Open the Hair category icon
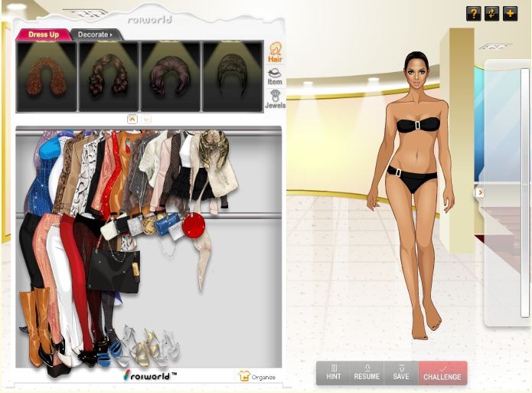532x393 pixels. coord(274,53)
